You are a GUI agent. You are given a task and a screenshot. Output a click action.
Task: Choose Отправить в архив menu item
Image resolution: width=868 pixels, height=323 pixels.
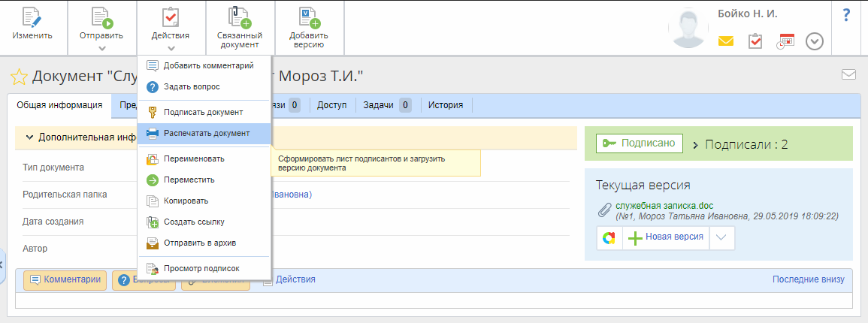click(x=199, y=243)
